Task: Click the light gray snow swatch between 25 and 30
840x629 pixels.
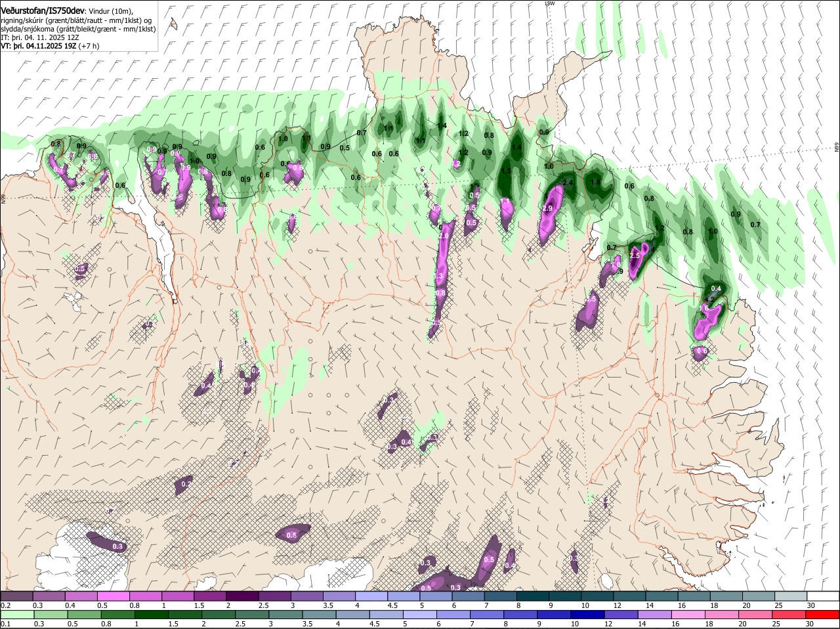Action: [x=791, y=596]
